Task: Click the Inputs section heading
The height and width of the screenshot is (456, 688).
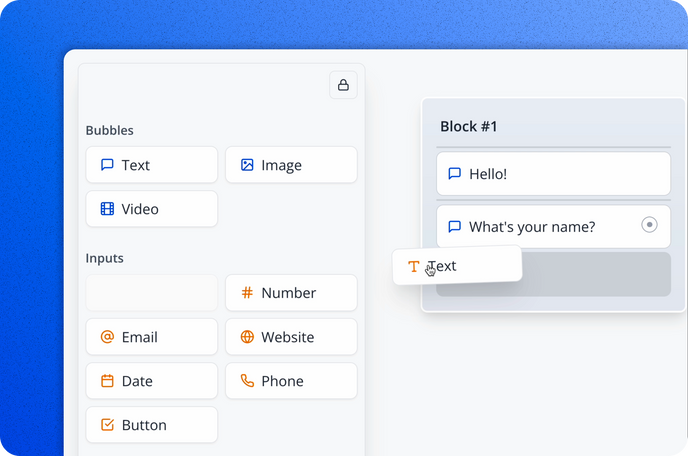Action: (x=105, y=258)
